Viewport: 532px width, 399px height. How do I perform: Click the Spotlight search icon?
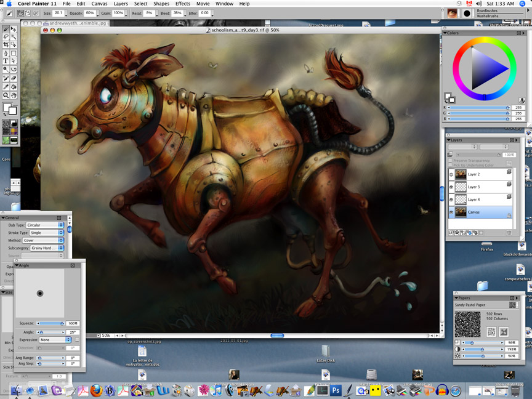522,4
